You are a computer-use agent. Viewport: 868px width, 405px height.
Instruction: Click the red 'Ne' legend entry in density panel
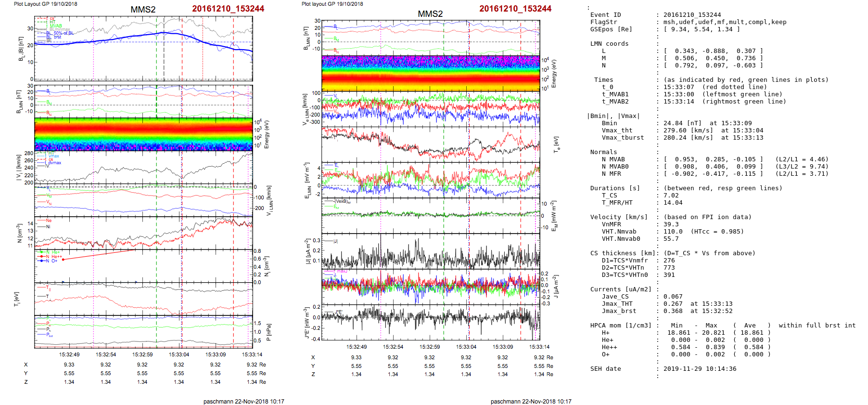click(x=49, y=221)
